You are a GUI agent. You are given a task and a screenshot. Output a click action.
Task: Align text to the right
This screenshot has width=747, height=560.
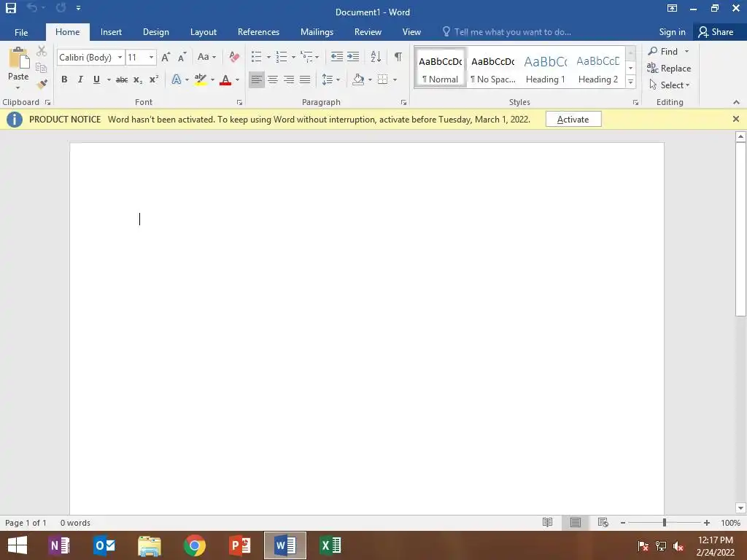(289, 79)
